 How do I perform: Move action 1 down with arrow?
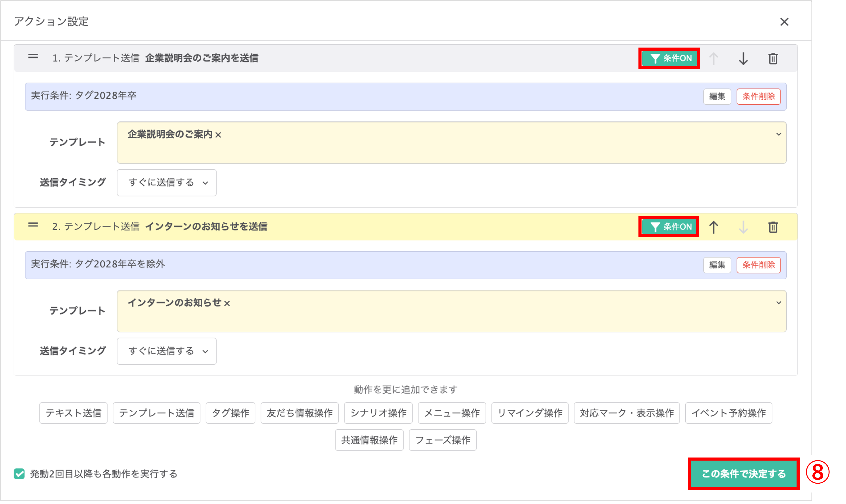pyautogui.click(x=743, y=58)
